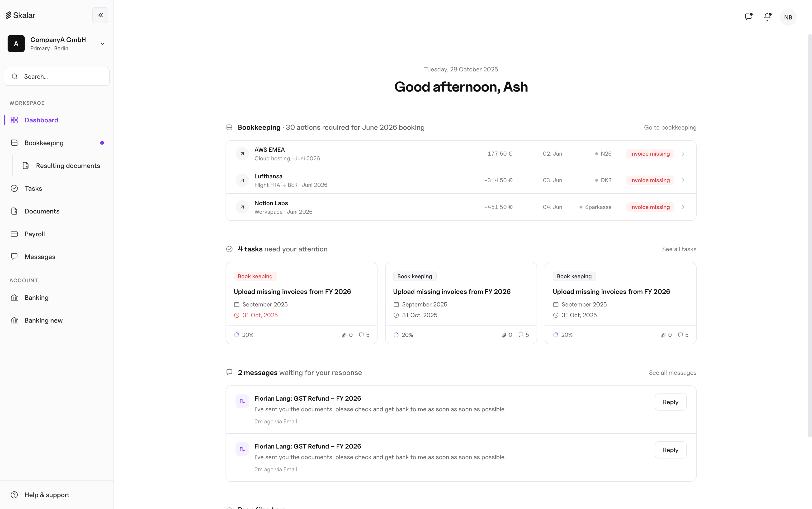Expand the AWS EMEA row chevron
This screenshot has height=509, width=812.
683,154
